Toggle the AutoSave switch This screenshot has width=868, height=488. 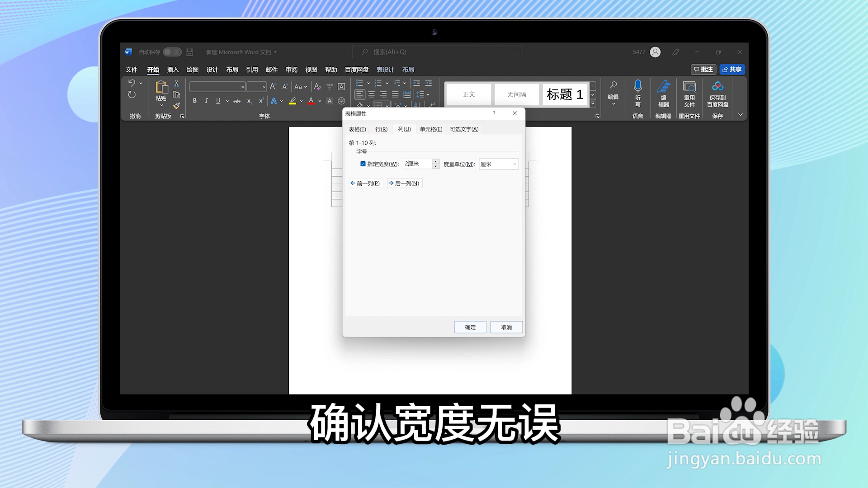[x=172, y=52]
